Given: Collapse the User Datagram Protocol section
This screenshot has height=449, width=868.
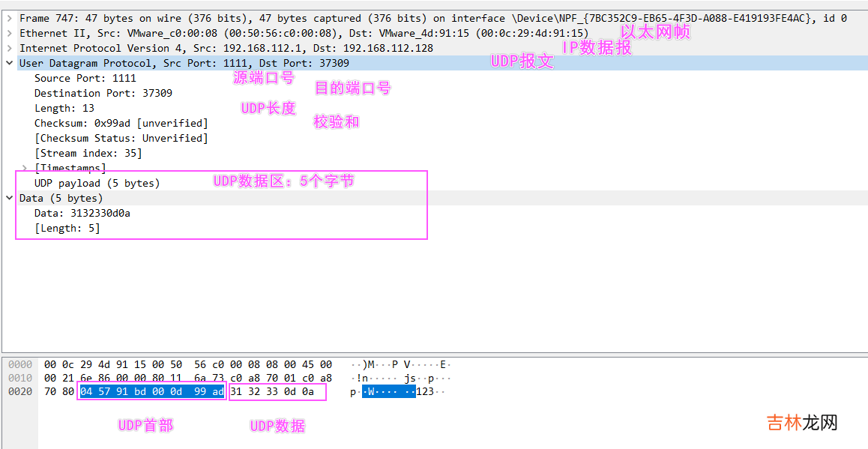Looking at the screenshot, I should tap(9, 63).
